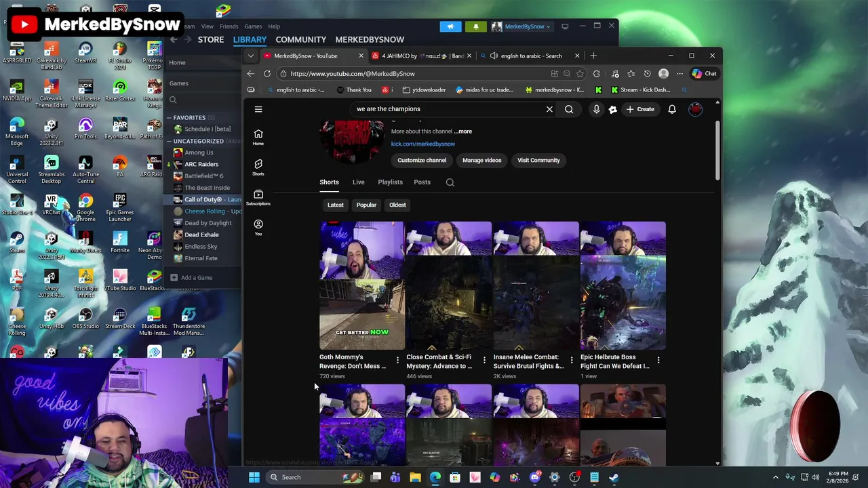Open options for Insane Melee Combat short
The height and width of the screenshot is (488, 868).
[x=571, y=360]
